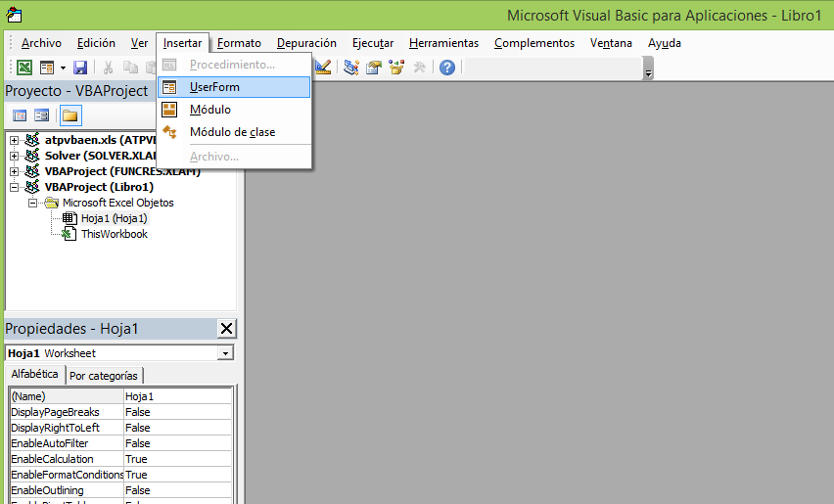Click the Insert UserForm toolbar icon
Image resolution: width=834 pixels, height=504 pixels.
coord(47,67)
